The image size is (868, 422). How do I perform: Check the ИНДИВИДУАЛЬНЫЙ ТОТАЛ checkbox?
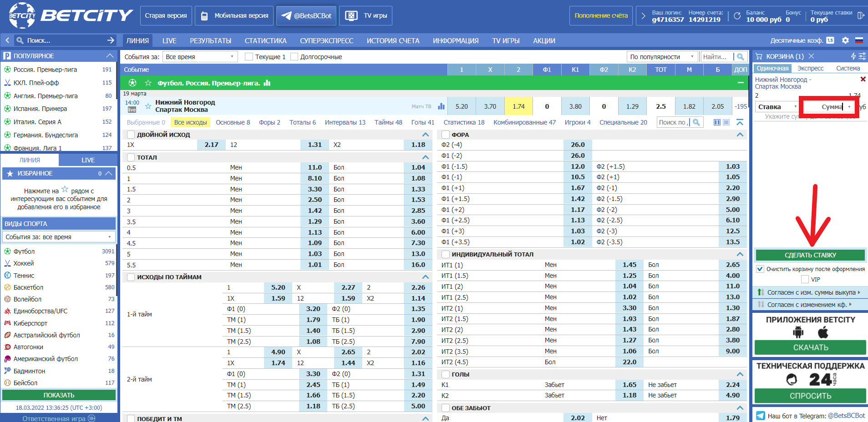click(446, 254)
